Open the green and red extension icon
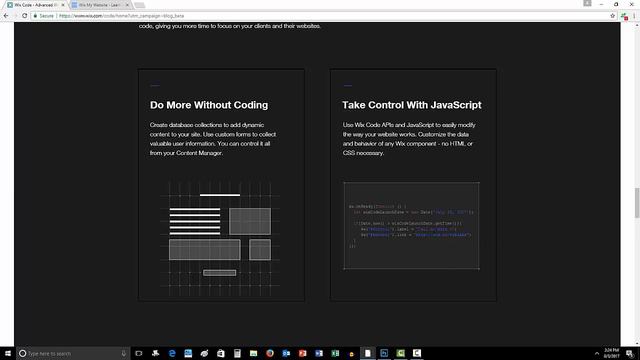This screenshot has height=360, width=640. [624, 16]
